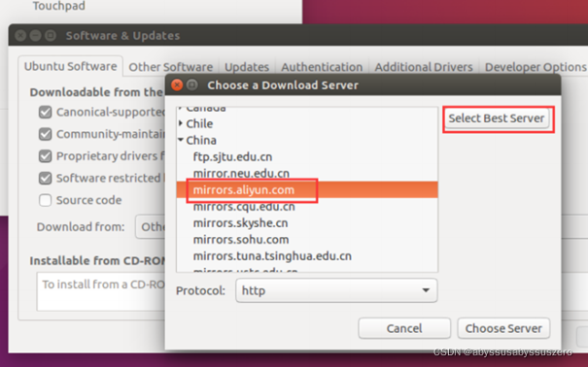The image size is (588, 367).
Task: Click the China country label
Action: (201, 140)
